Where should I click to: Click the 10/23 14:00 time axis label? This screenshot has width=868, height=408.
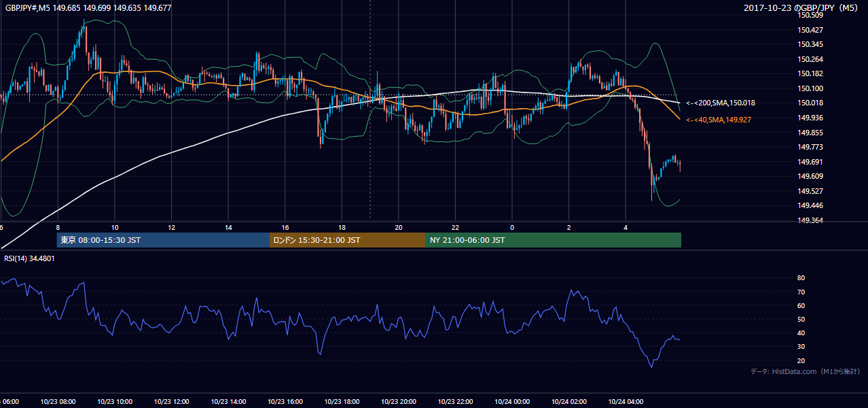click(x=228, y=402)
